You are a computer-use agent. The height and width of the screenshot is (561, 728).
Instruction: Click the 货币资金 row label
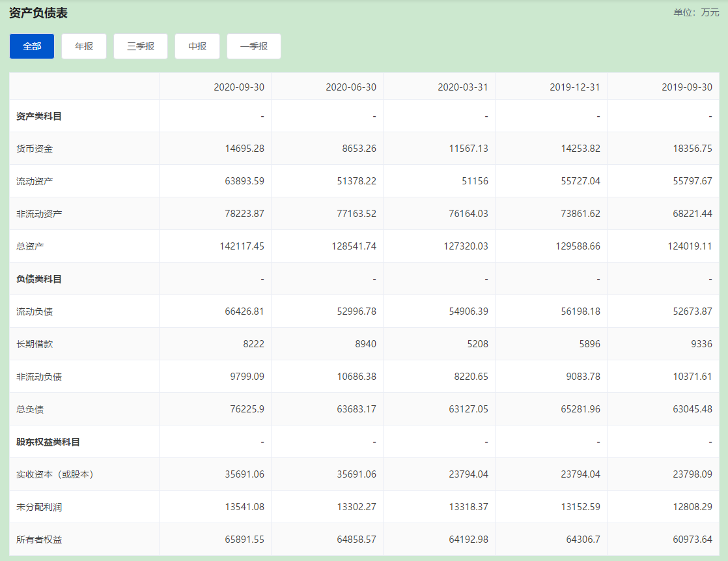(x=35, y=149)
